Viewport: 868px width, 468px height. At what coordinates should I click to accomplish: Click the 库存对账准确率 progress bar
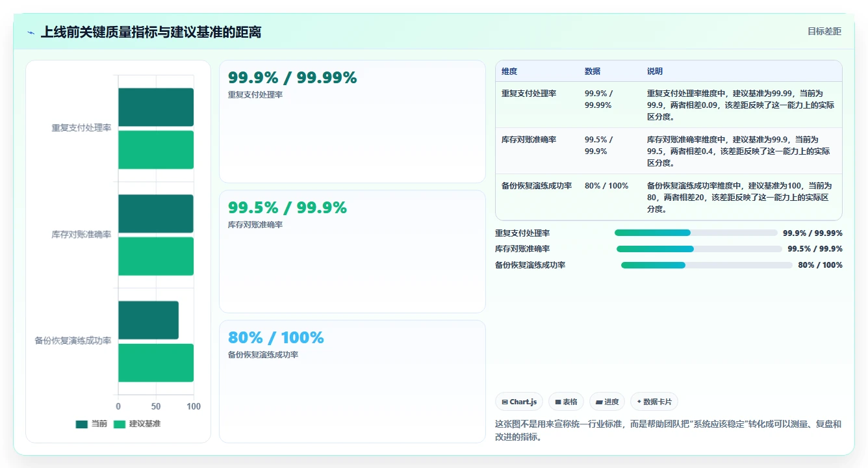[x=699, y=249]
